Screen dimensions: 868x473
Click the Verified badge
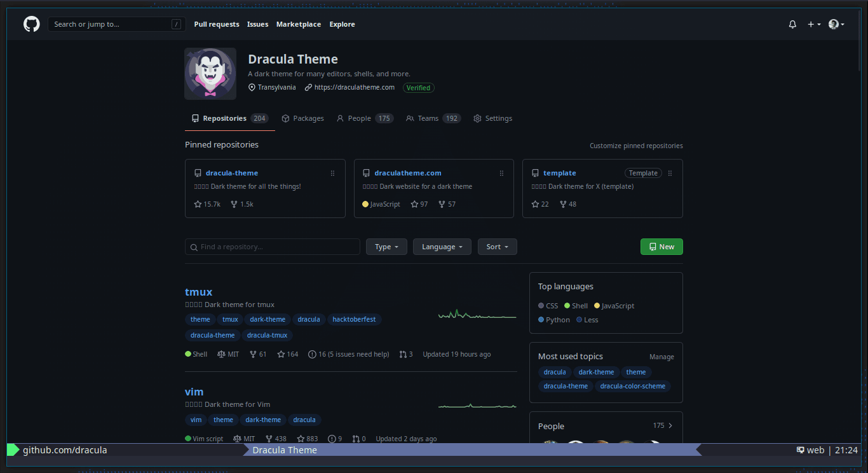419,88
